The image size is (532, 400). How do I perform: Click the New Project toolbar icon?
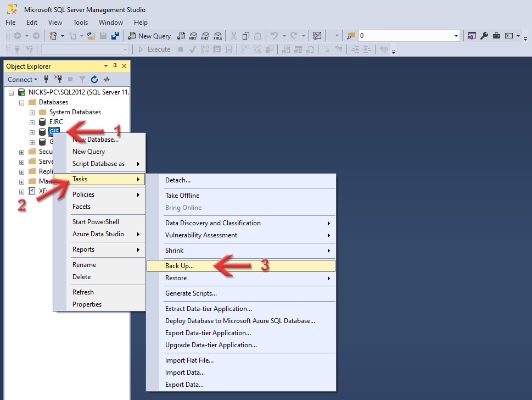[x=53, y=36]
